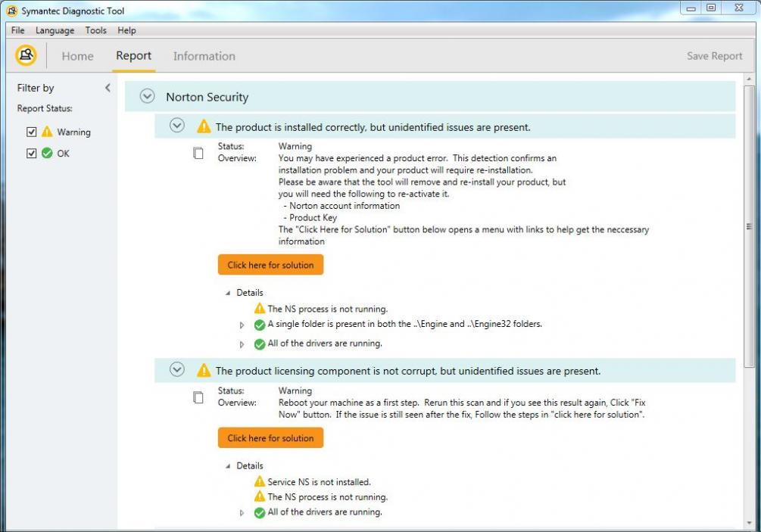Switch to the Information tab
761x532 pixels.
204,55
